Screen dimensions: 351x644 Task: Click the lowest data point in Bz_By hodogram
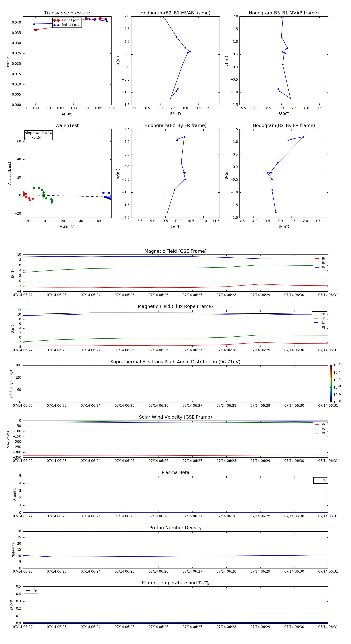click(167, 213)
